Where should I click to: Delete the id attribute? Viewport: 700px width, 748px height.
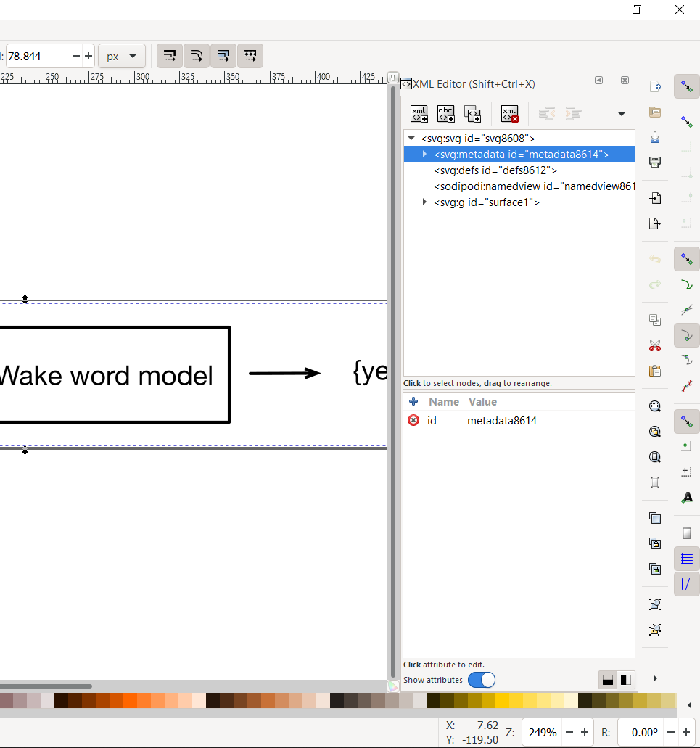click(413, 420)
